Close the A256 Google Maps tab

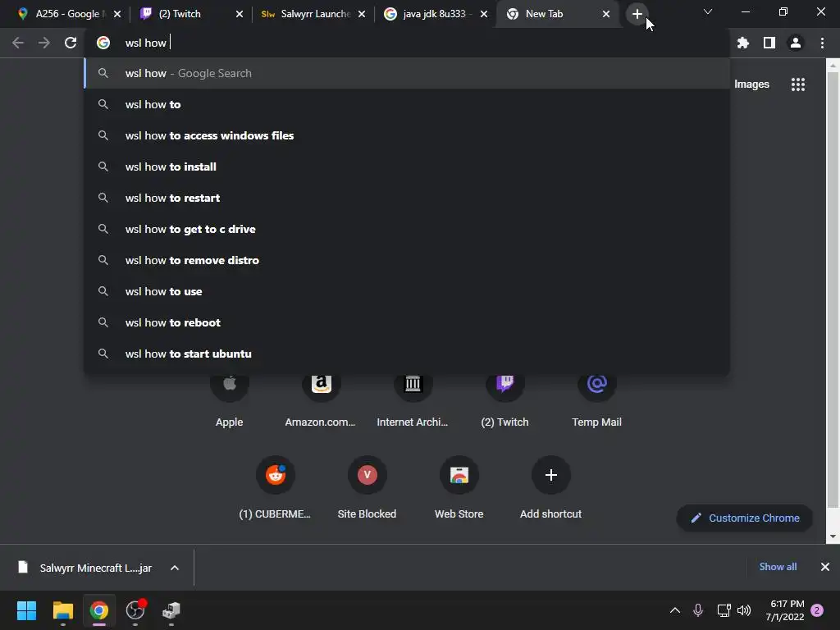pyautogui.click(x=117, y=14)
